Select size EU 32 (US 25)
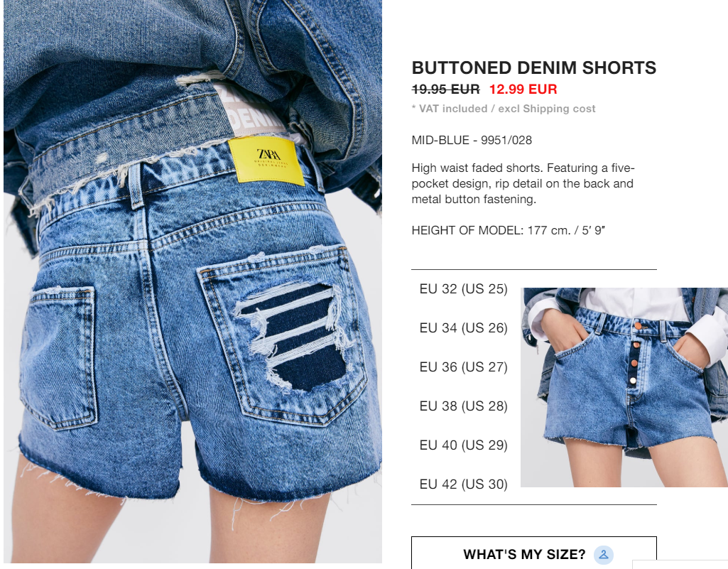The image size is (728, 569). pos(463,289)
